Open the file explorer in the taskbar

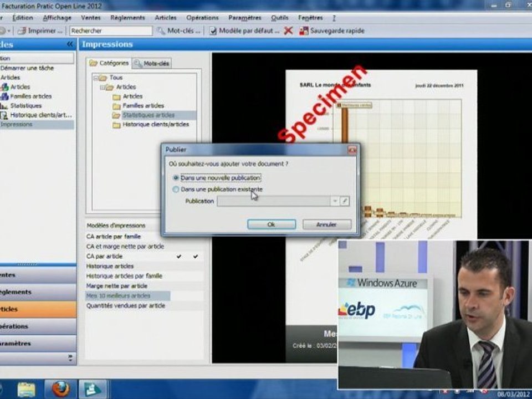[x=26, y=389]
